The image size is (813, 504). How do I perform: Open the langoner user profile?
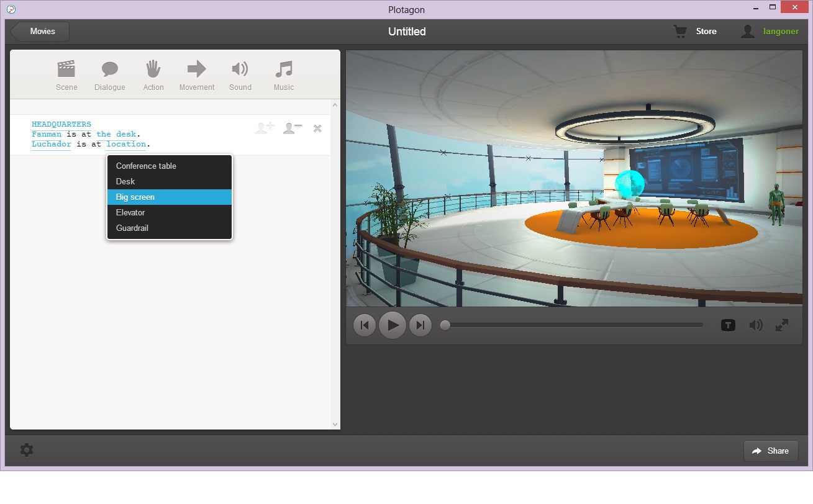pos(748,32)
